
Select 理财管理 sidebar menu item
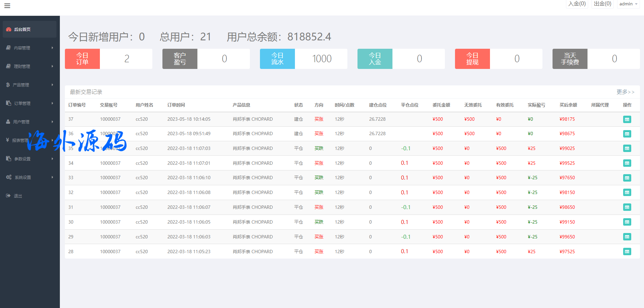(x=22, y=67)
